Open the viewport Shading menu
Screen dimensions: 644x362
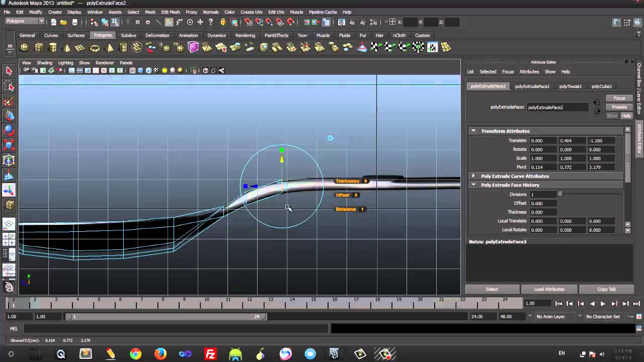click(x=44, y=63)
